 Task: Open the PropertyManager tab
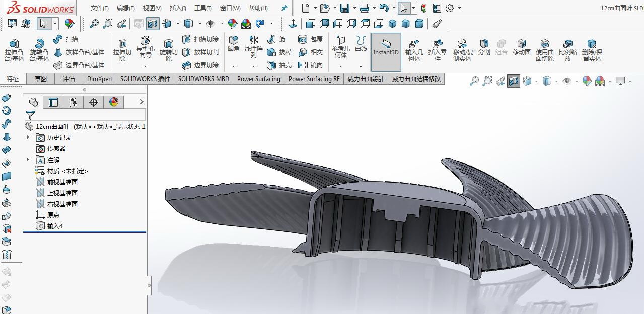53,102
